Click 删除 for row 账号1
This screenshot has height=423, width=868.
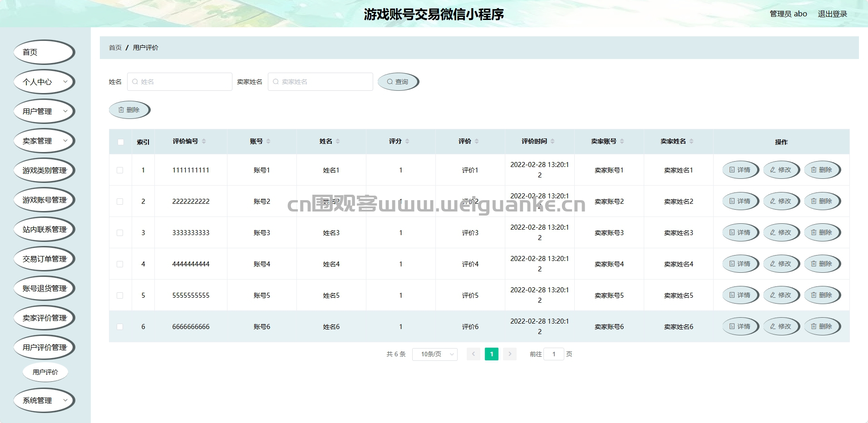coord(822,170)
